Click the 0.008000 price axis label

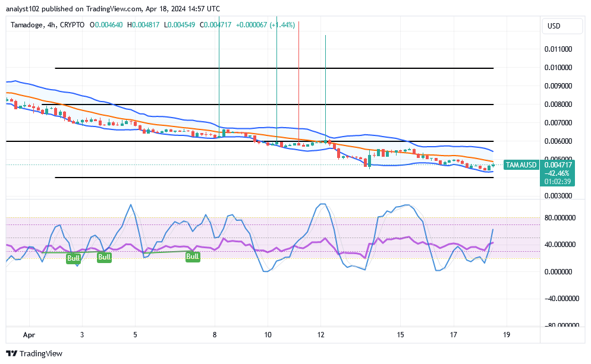point(558,105)
